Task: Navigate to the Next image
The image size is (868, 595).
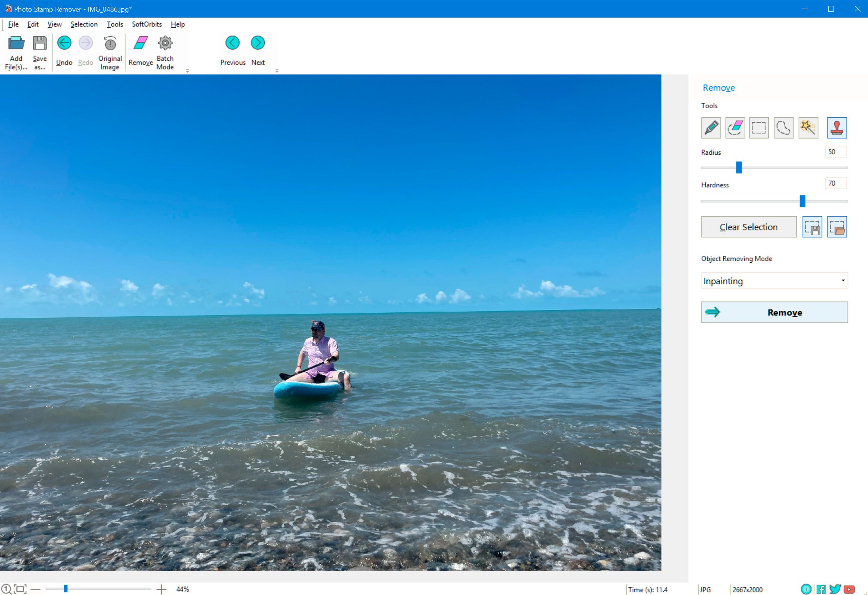Action: [257, 42]
